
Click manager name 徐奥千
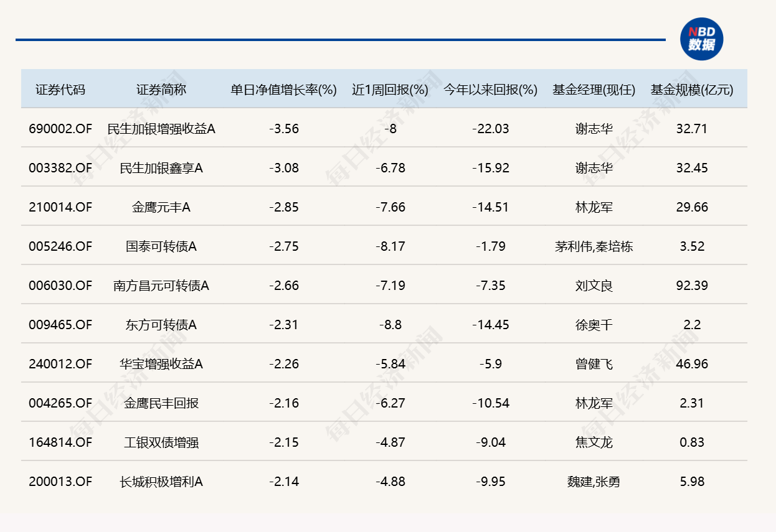(594, 325)
